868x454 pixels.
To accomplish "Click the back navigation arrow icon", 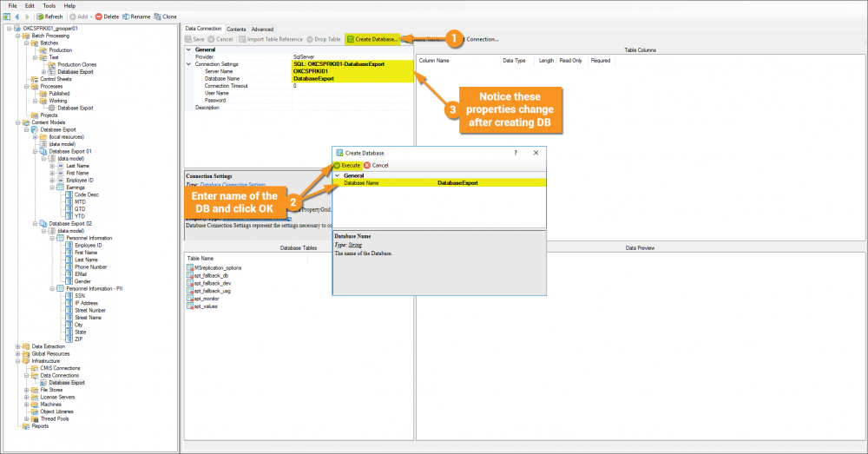I will 17,16.
